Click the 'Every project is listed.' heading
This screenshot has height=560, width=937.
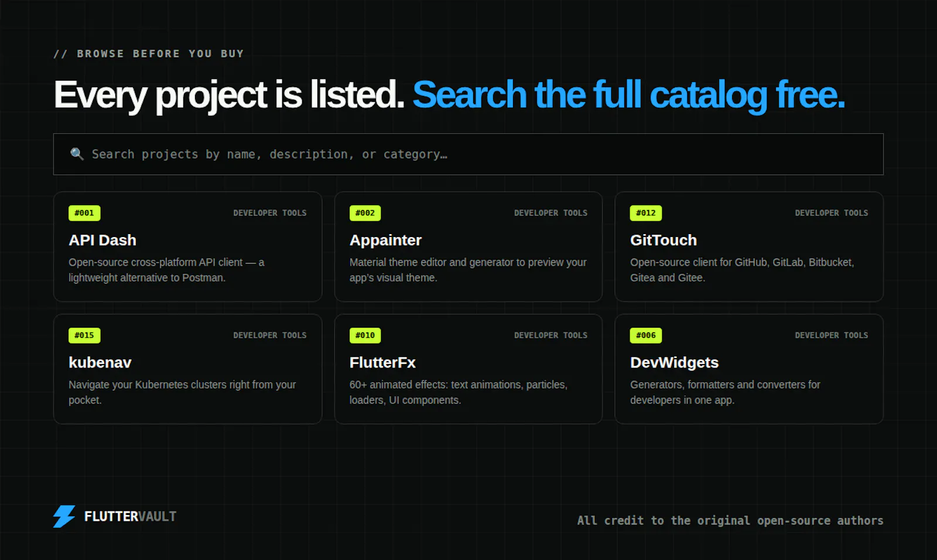229,95
